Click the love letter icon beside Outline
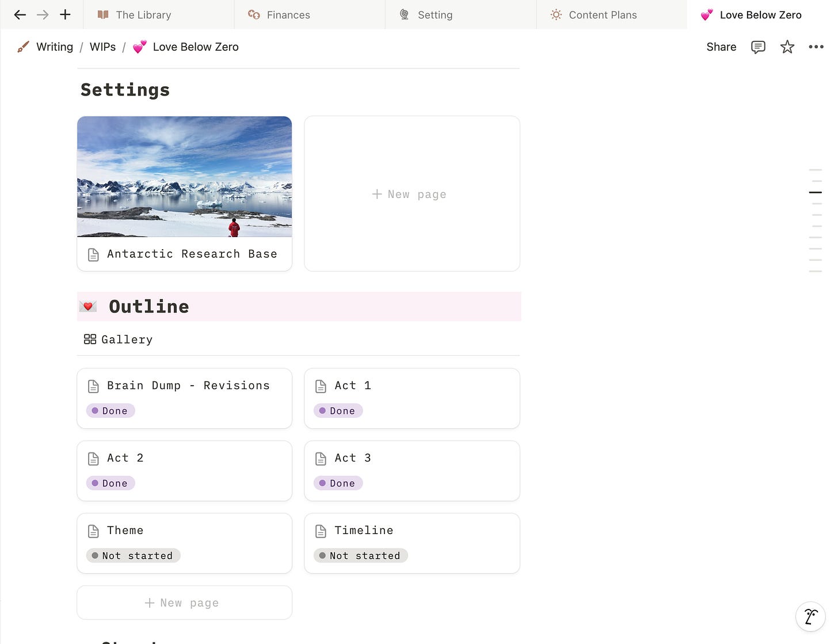 pyautogui.click(x=88, y=307)
